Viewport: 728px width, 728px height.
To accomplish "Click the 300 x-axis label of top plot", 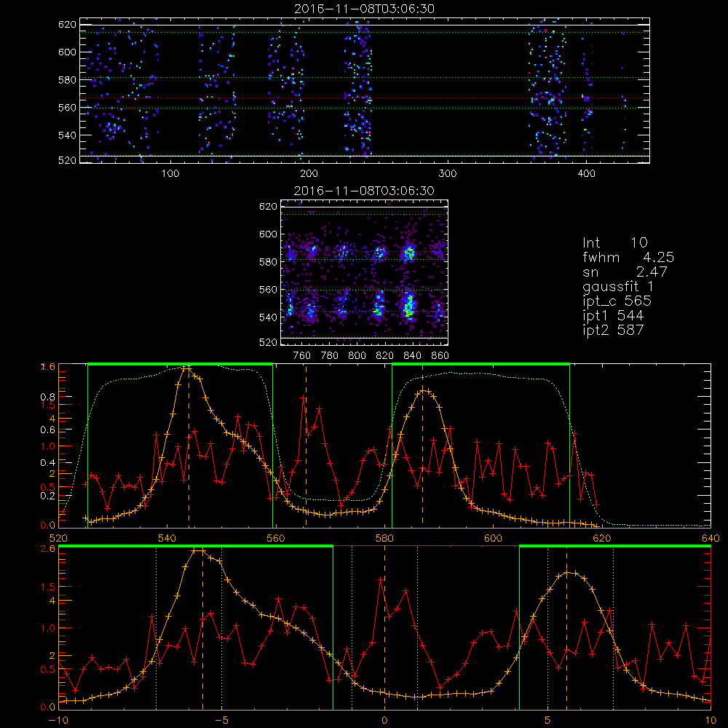I will click(448, 174).
